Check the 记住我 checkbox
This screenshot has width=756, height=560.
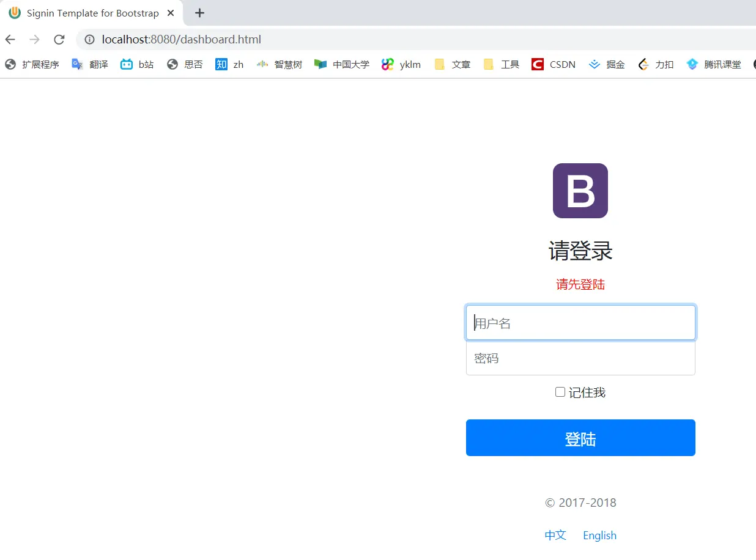click(560, 392)
